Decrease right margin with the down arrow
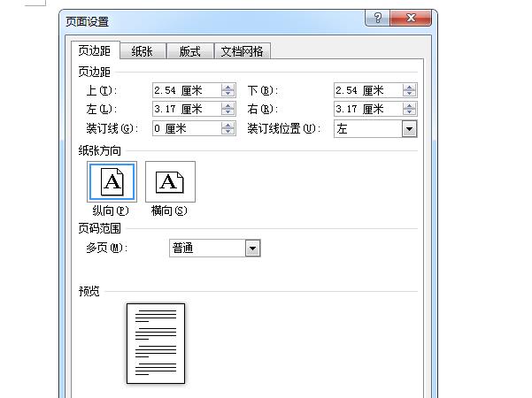Screen dimensions: 532x398 410,113
